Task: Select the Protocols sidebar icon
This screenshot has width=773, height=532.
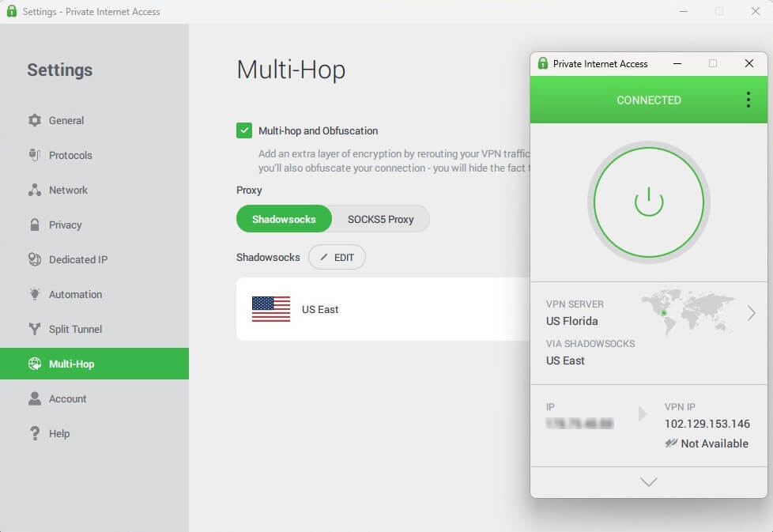Action: pos(35,155)
